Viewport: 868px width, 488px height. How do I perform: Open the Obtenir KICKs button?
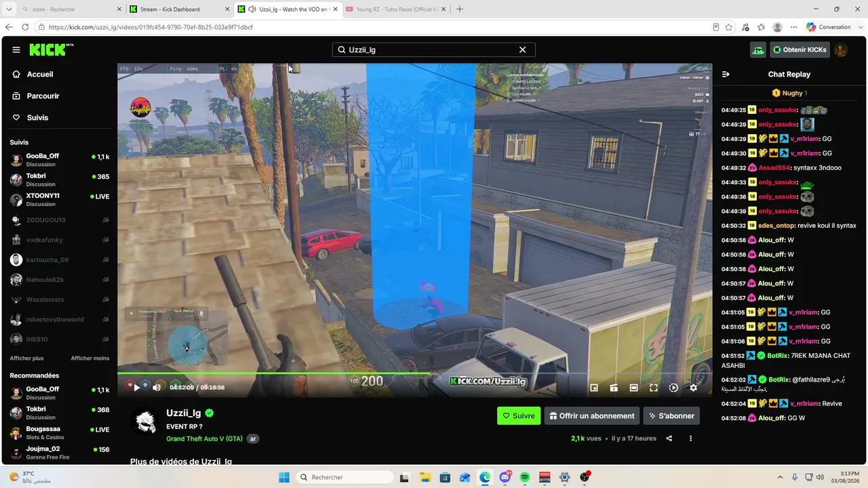point(800,49)
